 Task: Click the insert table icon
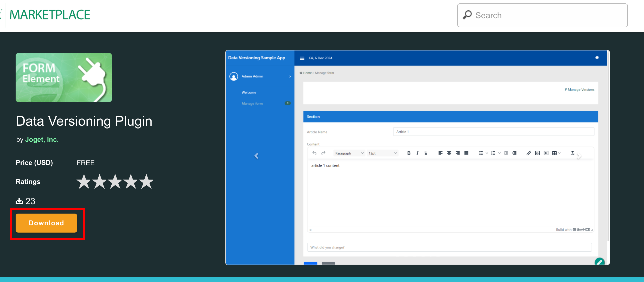point(554,153)
